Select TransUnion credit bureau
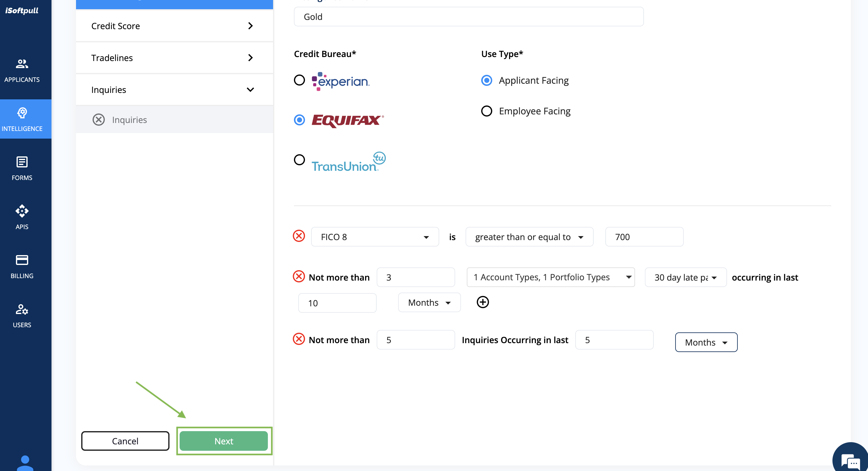The height and width of the screenshot is (471, 868). (299, 160)
